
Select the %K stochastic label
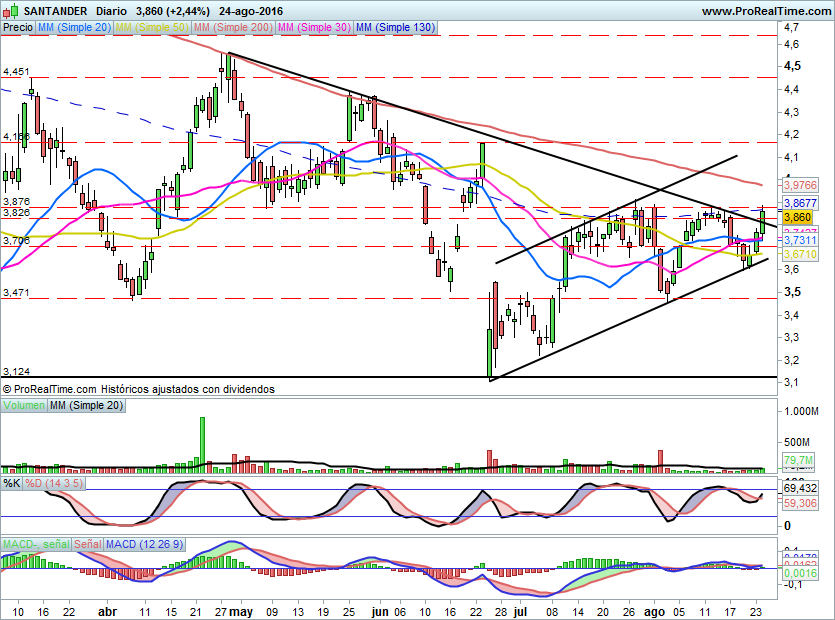pyautogui.click(x=12, y=483)
